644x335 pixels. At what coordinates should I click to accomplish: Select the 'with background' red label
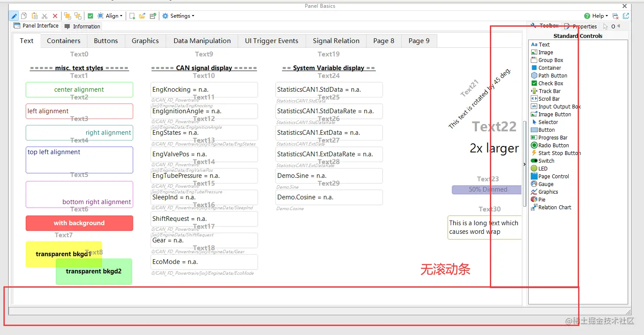[79, 223]
